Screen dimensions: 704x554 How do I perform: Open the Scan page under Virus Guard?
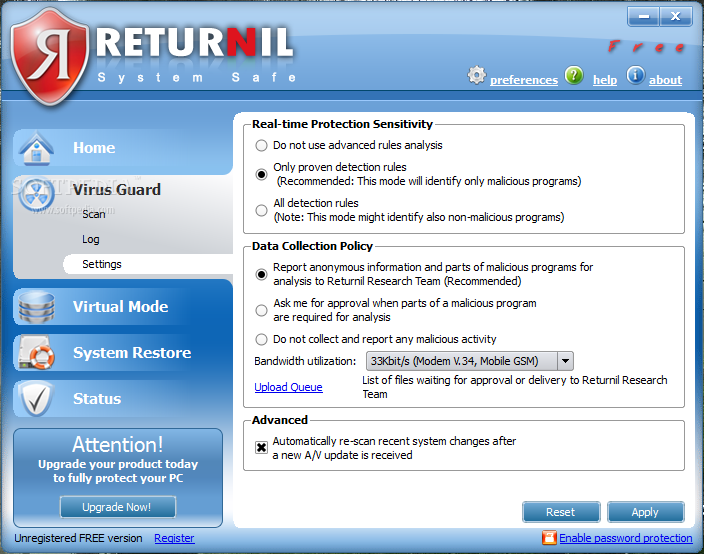(x=94, y=215)
